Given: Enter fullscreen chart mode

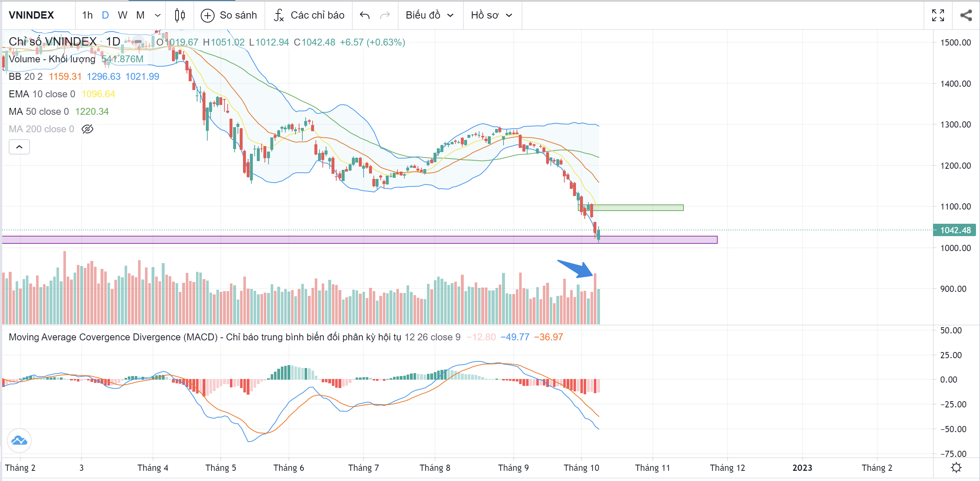Looking at the screenshot, I should pyautogui.click(x=938, y=15).
